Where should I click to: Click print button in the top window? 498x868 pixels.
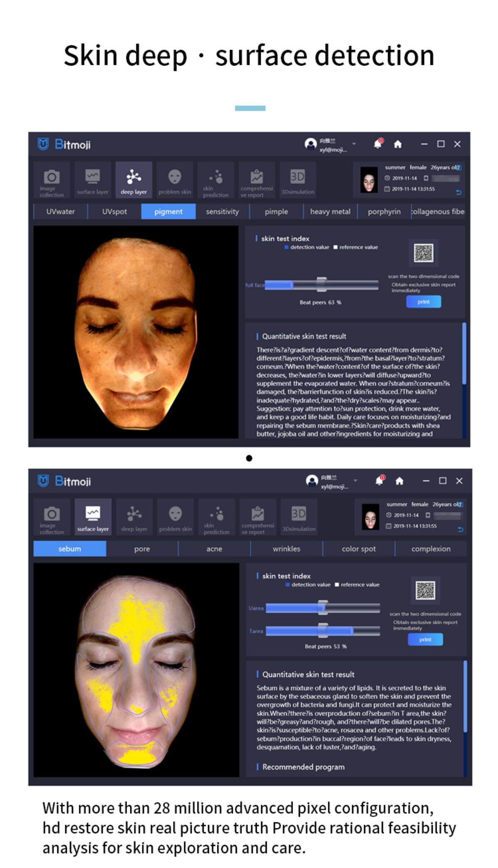[x=423, y=302]
